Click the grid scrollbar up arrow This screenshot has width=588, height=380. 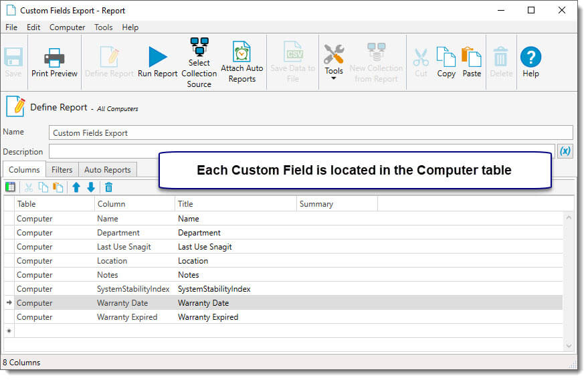click(569, 217)
